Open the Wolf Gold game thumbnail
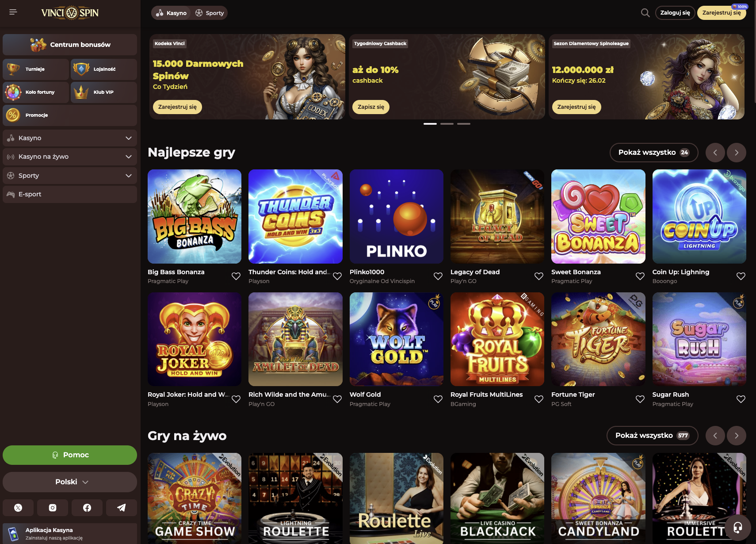The width and height of the screenshot is (756, 544). pyautogui.click(x=397, y=339)
